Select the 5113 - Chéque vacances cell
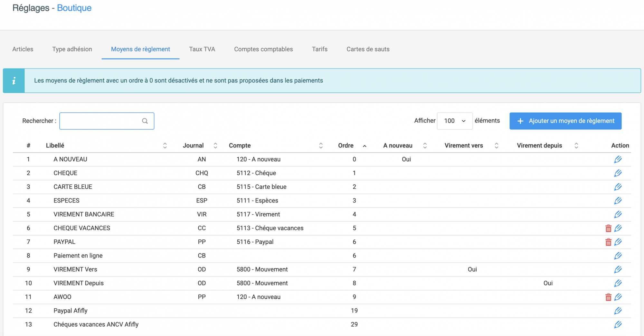The image size is (644, 336). [x=270, y=228]
